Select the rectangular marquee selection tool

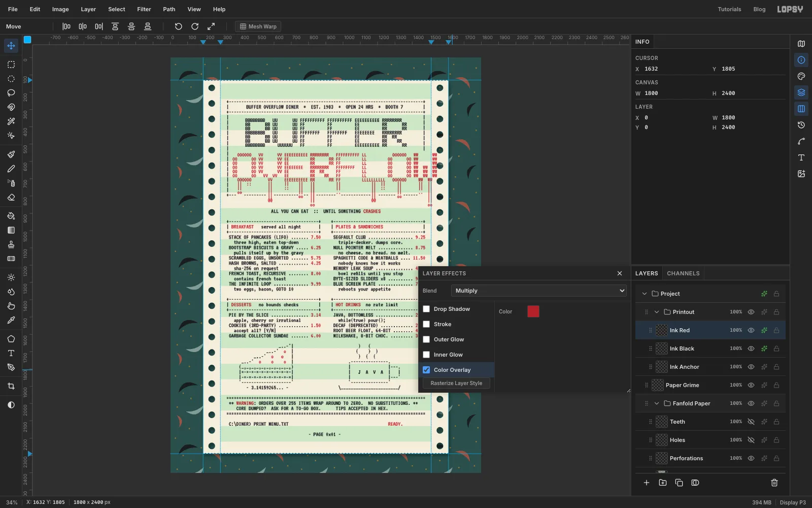click(x=11, y=65)
